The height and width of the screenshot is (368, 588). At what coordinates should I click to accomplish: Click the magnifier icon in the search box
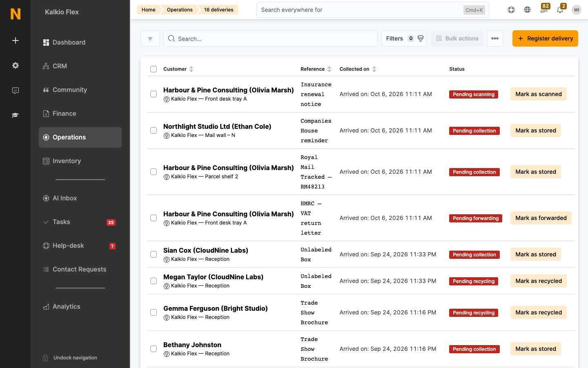[171, 38]
